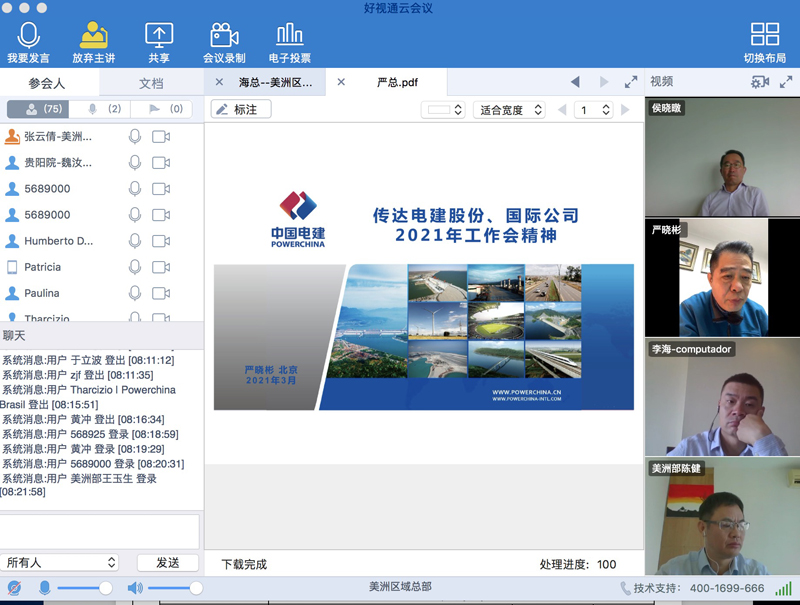Toggle microphone for 张云倩-美洲 participant
The image size is (800, 605).
(135, 136)
